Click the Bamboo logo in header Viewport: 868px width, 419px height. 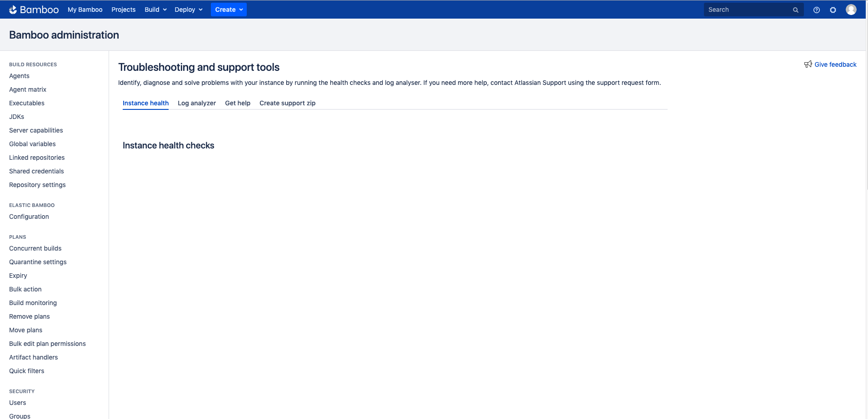point(34,10)
